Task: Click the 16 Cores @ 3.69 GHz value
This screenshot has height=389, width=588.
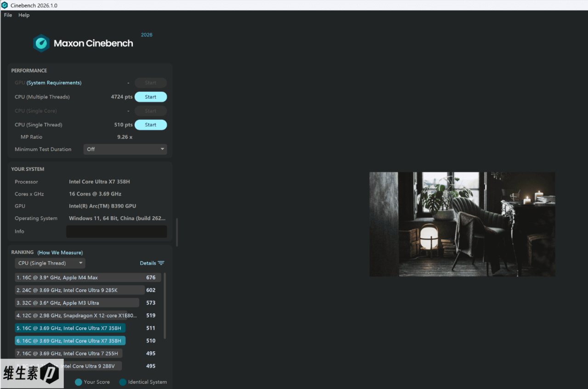Action: [95, 194]
